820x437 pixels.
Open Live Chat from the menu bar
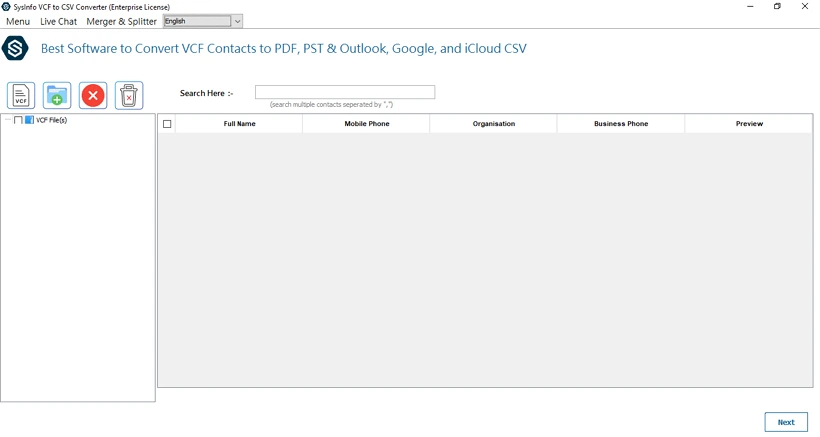click(58, 21)
